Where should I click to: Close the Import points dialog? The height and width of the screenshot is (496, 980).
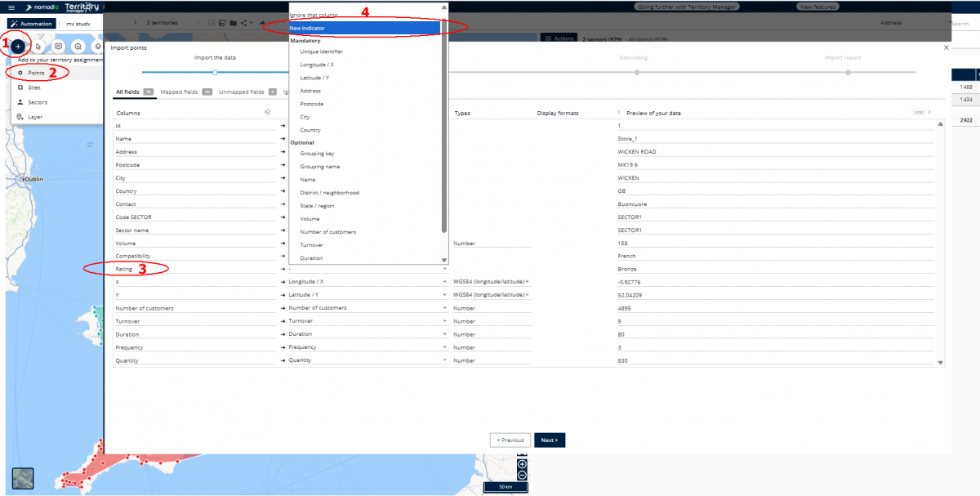[x=947, y=48]
